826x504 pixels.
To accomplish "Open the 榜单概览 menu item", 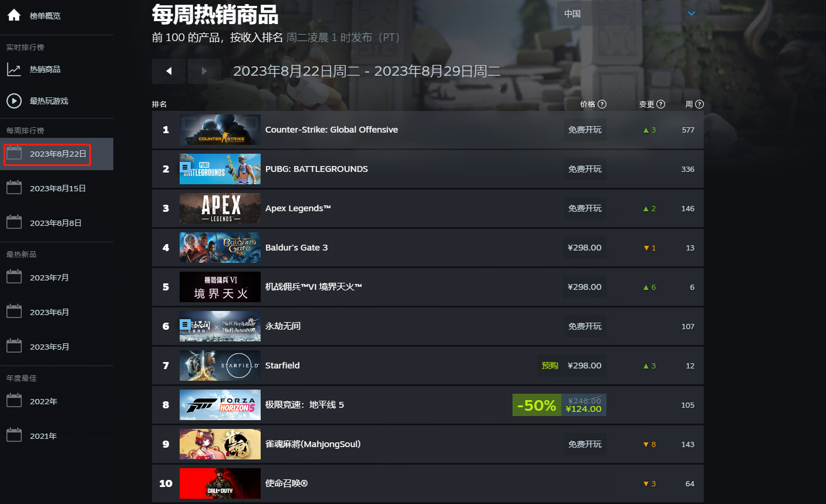I will point(45,16).
